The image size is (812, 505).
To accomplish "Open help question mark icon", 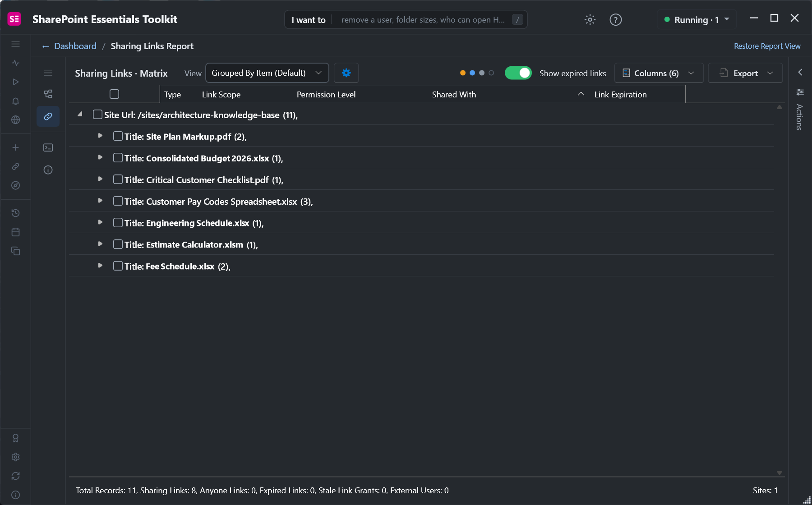I will coord(615,20).
